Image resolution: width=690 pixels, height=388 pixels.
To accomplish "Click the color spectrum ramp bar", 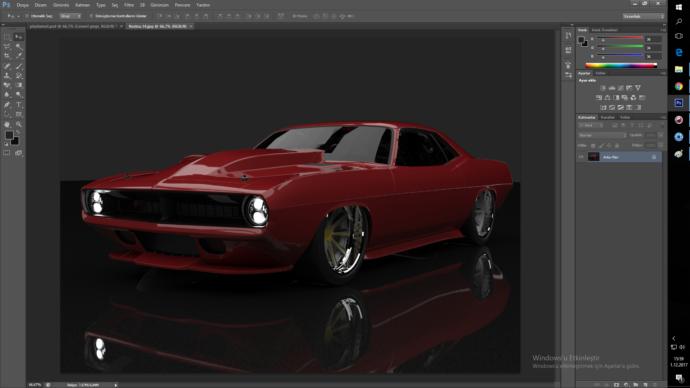I will (x=621, y=65).
